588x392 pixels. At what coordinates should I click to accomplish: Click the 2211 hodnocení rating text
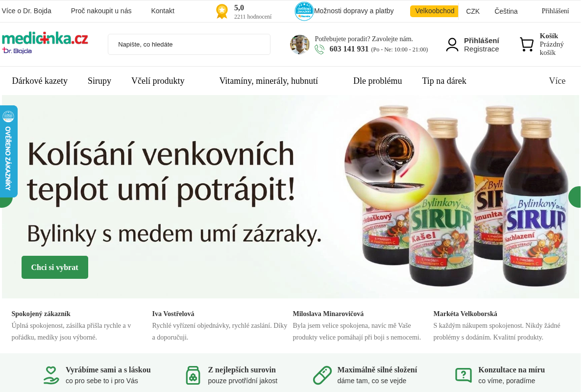pyautogui.click(x=253, y=17)
